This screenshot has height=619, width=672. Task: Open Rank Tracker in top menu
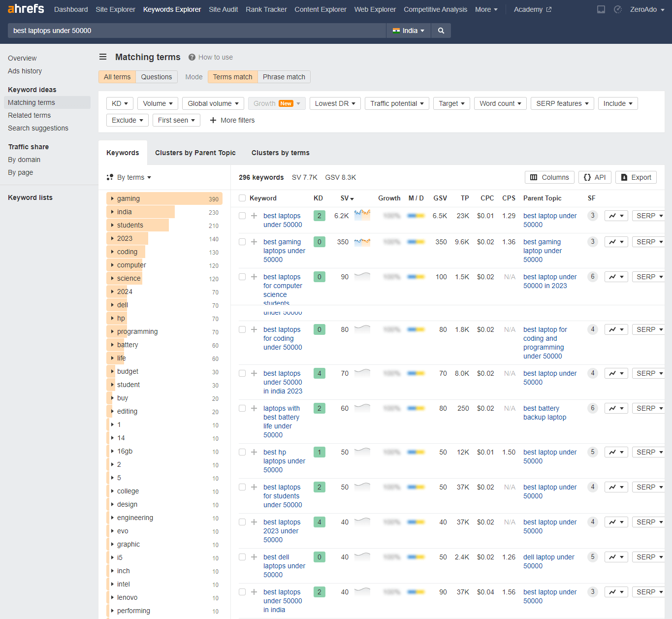266,9
